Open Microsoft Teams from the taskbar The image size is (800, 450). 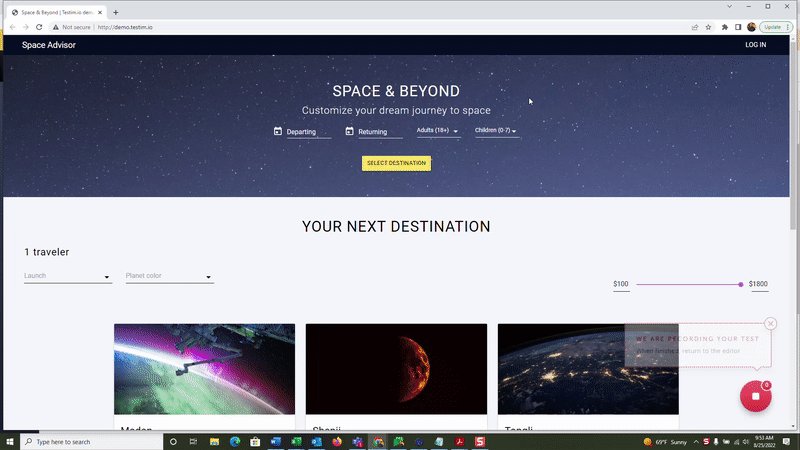357,441
